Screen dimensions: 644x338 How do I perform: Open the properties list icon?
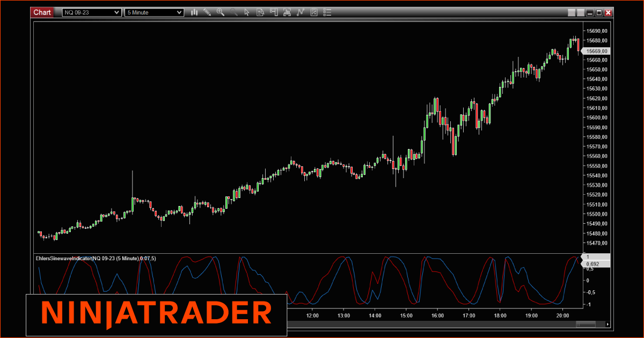click(327, 12)
